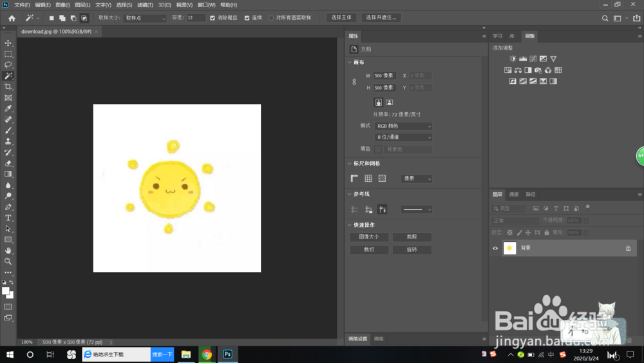Click the Home icon in options bar
The width and height of the screenshot is (644, 363).
pyautogui.click(x=12, y=18)
